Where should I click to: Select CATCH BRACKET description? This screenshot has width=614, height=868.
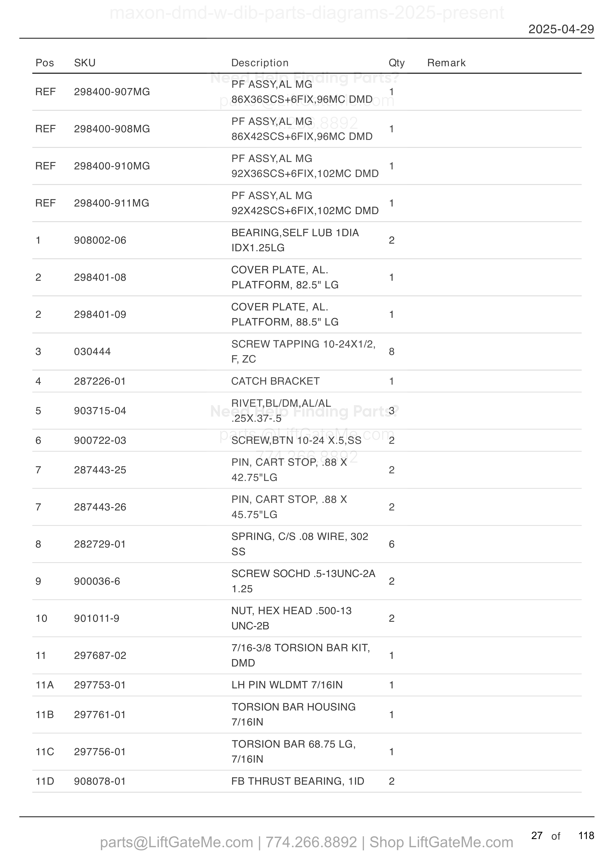[275, 381]
